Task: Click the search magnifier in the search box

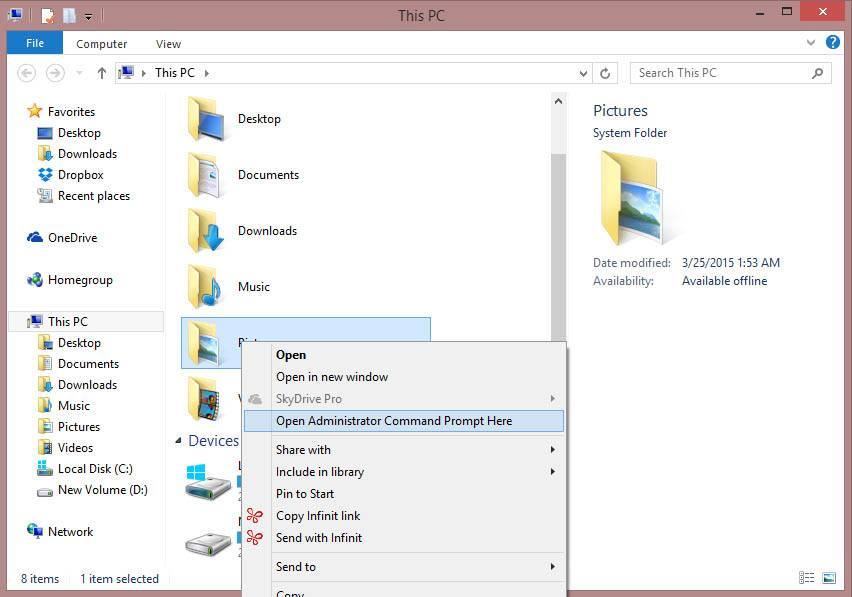Action: [817, 72]
